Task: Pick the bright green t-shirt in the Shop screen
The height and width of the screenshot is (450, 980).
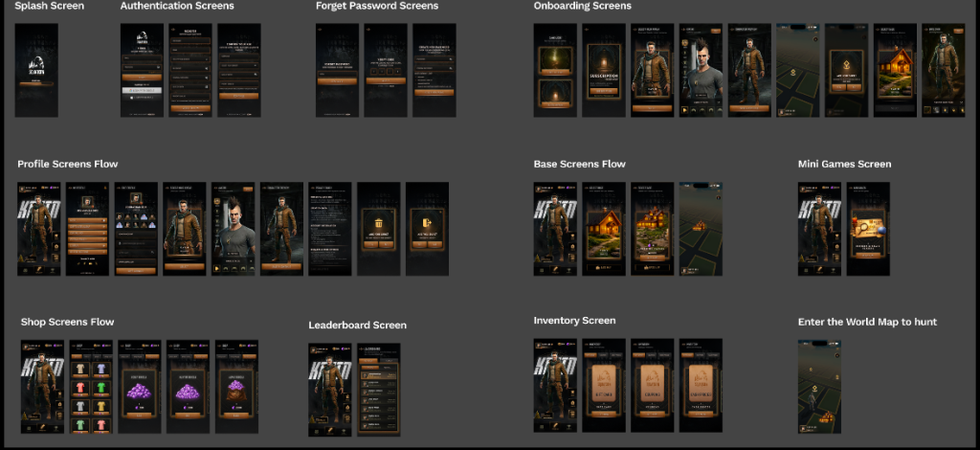Action: pyautogui.click(x=100, y=388)
